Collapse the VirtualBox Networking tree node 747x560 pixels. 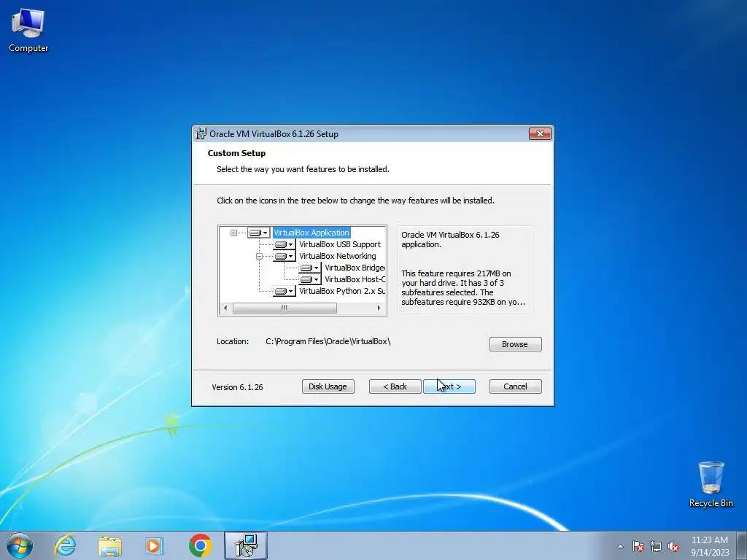259,256
